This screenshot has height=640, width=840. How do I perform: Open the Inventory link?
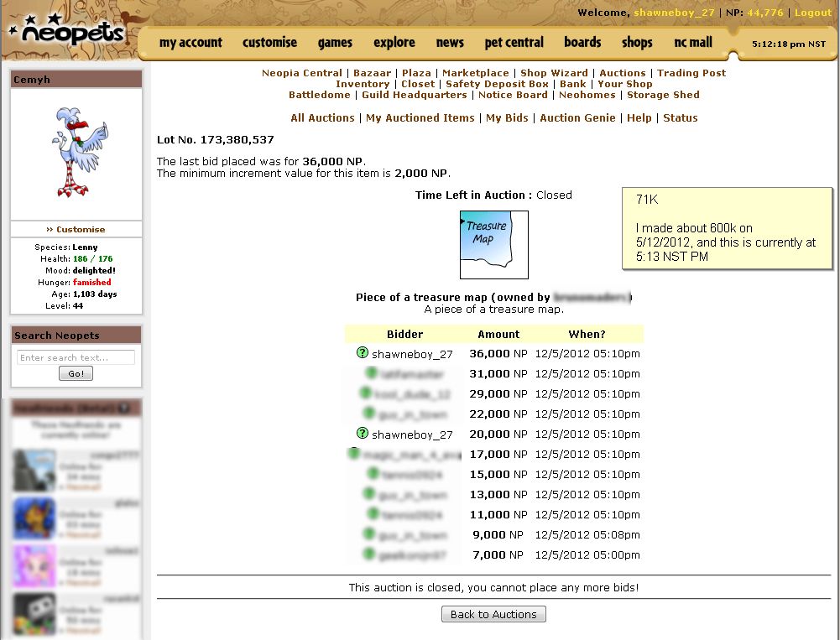[363, 84]
